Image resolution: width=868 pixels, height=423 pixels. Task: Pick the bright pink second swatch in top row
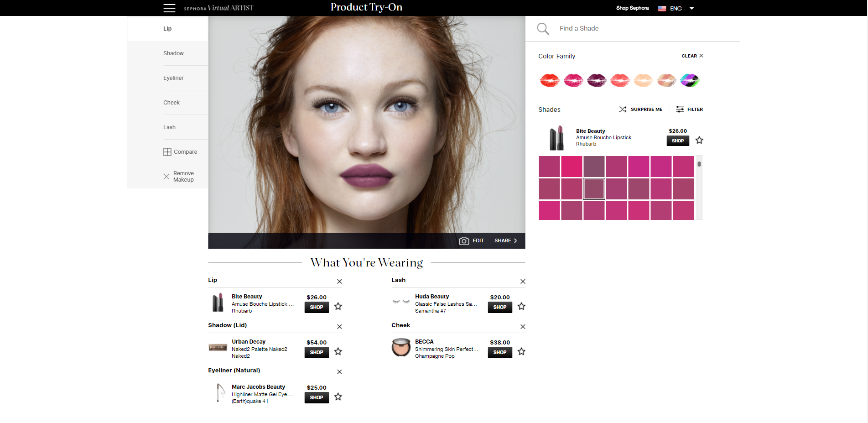pyautogui.click(x=572, y=167)
